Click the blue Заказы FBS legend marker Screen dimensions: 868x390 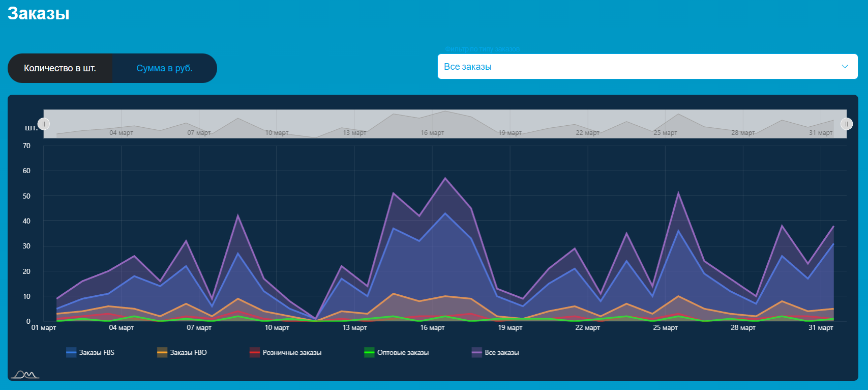point(71,352)
